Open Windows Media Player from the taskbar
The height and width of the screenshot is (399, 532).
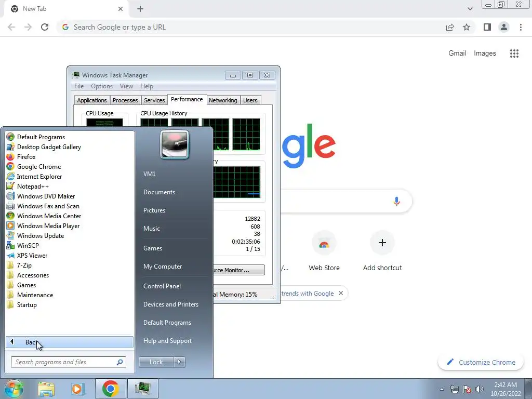[x=77, y=389]
